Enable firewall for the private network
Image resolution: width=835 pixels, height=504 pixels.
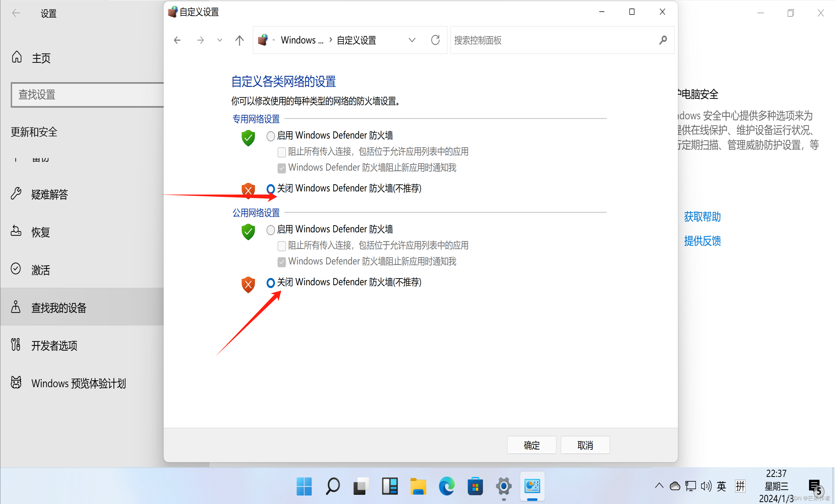[x=271, y=136]
